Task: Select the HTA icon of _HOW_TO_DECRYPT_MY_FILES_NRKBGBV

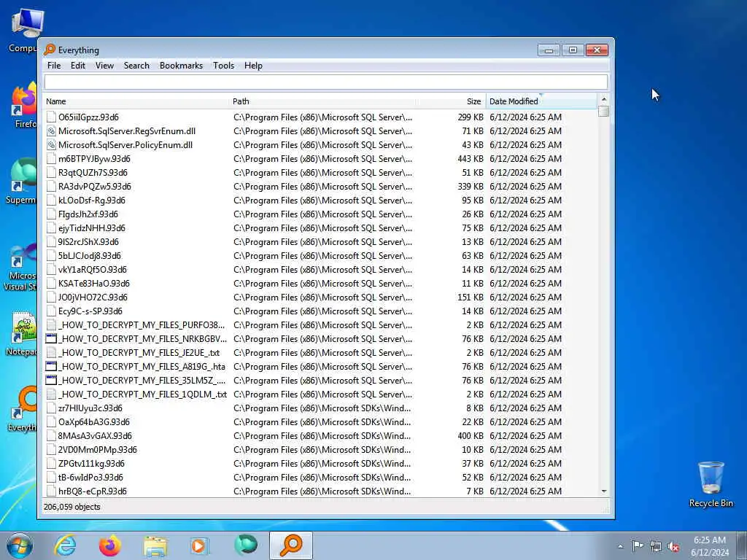Action: point(51,339)
